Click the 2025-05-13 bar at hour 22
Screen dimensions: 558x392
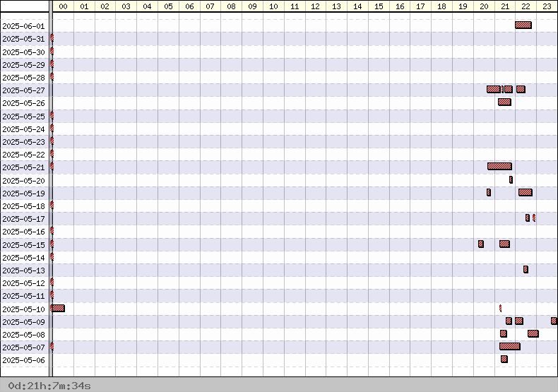(x=526, y=270)
